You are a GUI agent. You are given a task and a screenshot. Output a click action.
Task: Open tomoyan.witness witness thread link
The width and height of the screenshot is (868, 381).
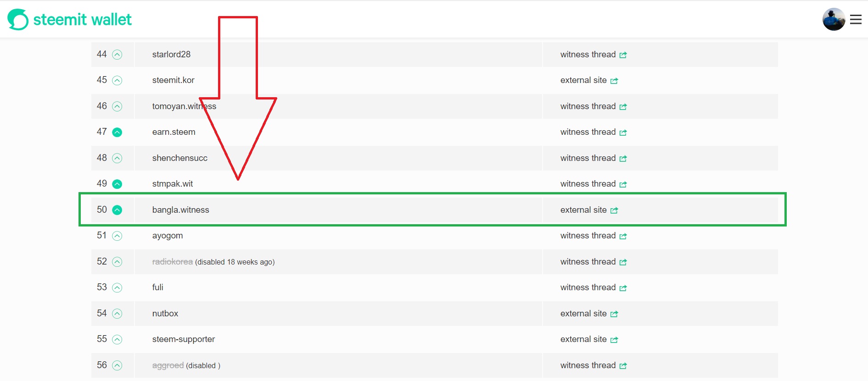click(594, 106)
